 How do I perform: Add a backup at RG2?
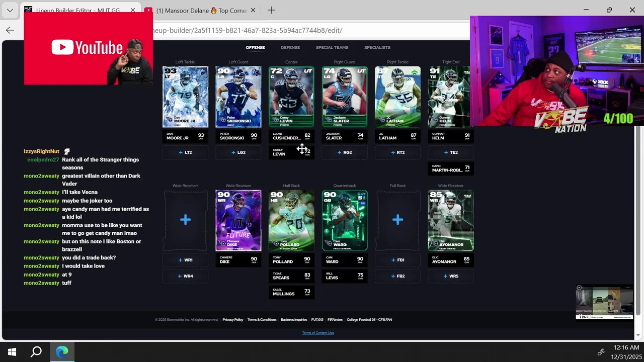pos(345,152)
